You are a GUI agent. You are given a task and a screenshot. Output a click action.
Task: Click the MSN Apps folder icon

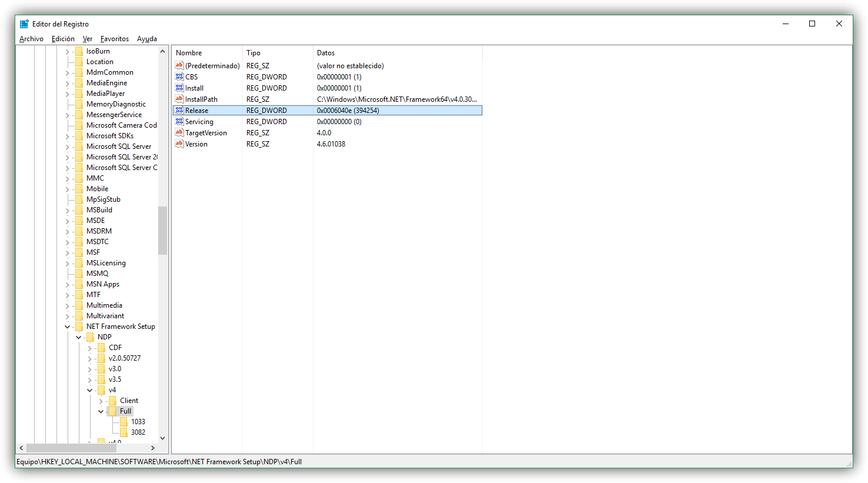click(x=79, y=284)
